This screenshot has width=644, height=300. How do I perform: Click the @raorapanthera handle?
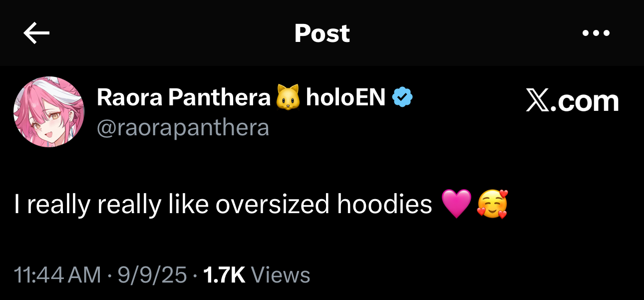(183, 128)
